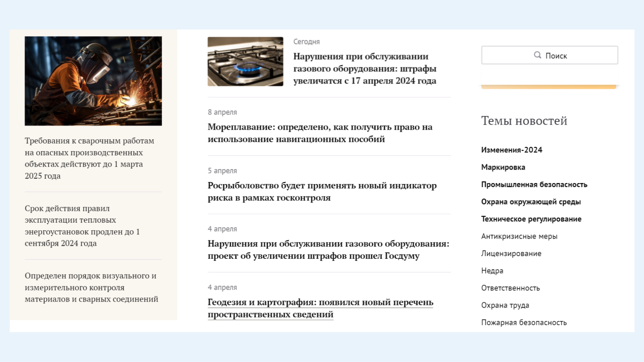Select the Ответственность topic
This screenshot has height=362, width=644.
(x=511, y=288)
